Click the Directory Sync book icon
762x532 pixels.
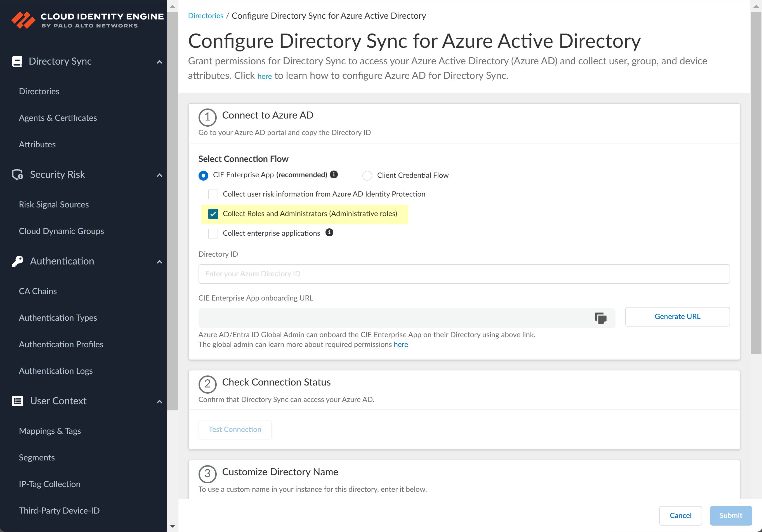click(17, 62)
